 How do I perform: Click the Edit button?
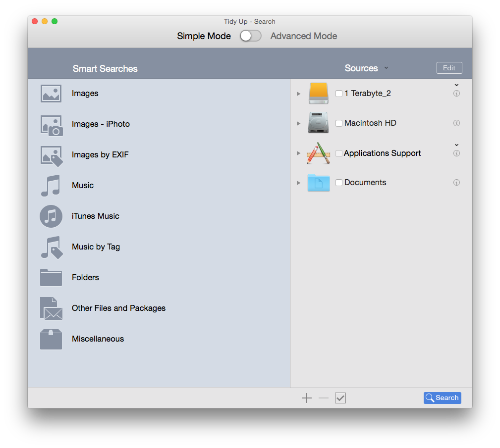tap(449, 68)
